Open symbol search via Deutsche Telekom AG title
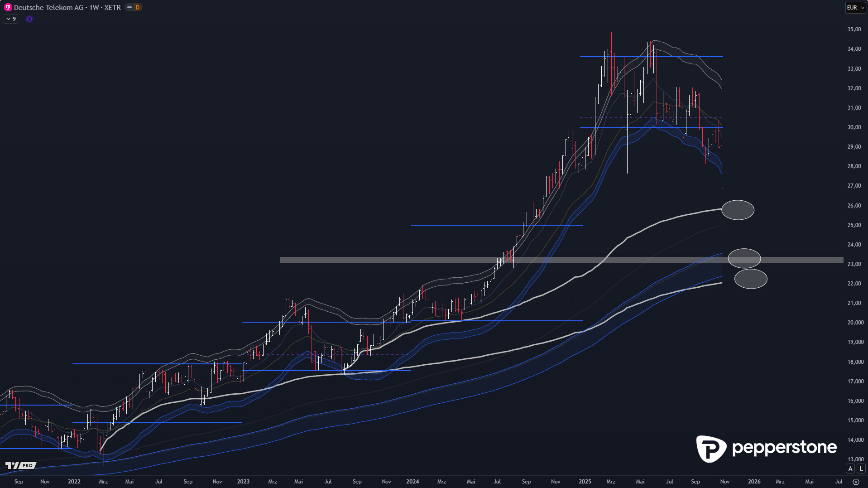 48,7
